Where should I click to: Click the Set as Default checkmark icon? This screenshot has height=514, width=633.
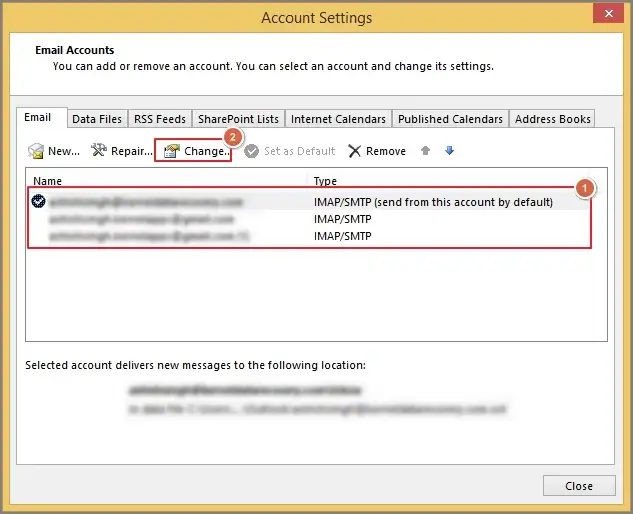(252, 151)
